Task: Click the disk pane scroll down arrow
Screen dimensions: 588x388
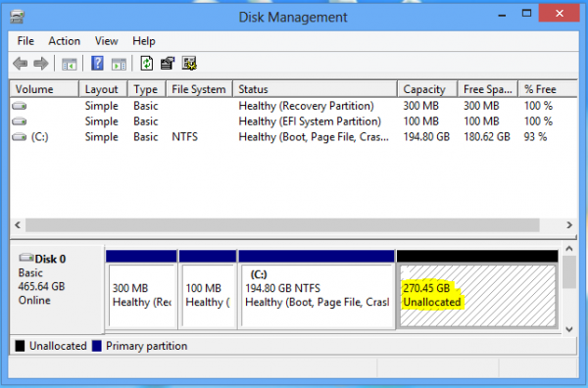Action: 569,329
